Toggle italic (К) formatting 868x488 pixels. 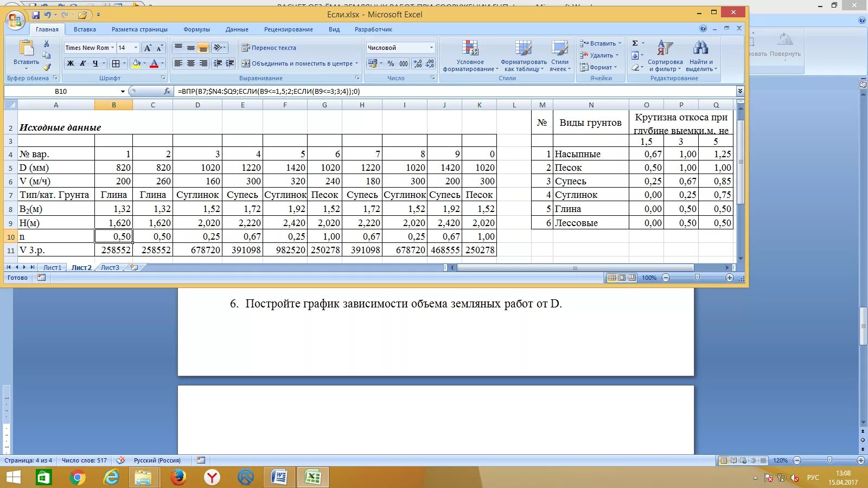click(83, 63)
